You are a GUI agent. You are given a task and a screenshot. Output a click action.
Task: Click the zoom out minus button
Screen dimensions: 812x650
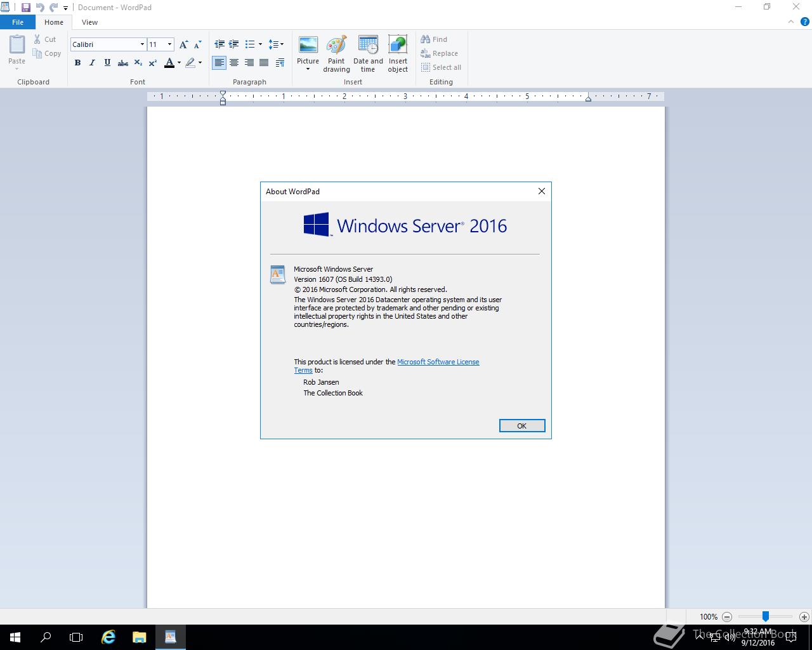[727, 616]
